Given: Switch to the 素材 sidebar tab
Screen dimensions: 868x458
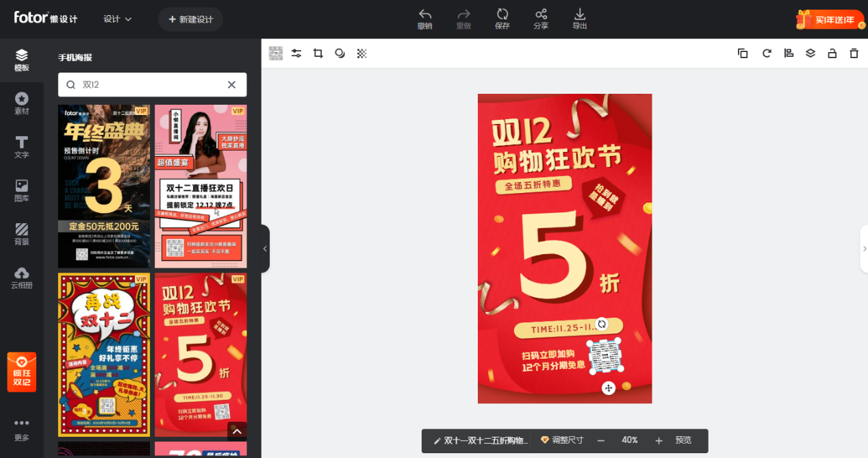Looking at the screenshot, I should [x=22, y=103].
